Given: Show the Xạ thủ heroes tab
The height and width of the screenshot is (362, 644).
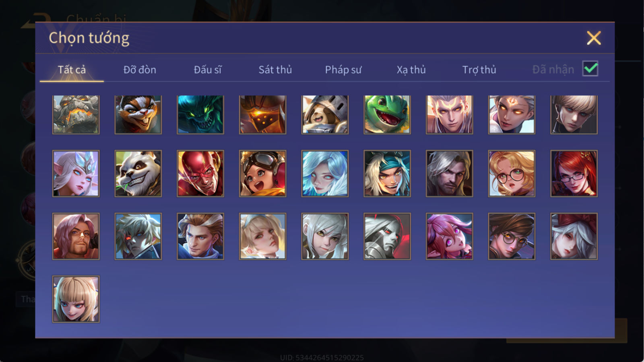Looking at the screenshot, I should [411, 70].
